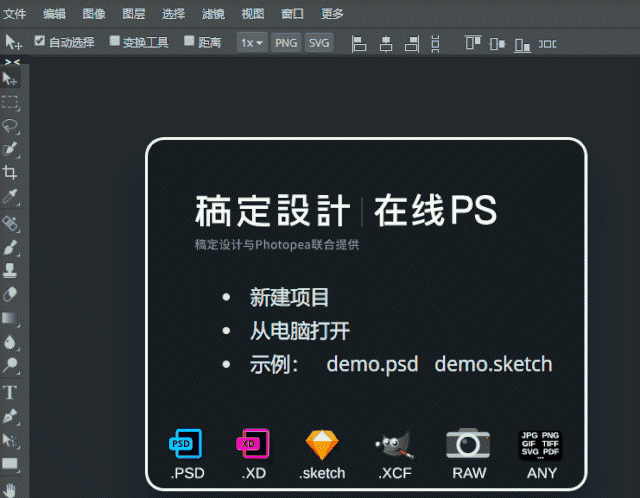
Task: Click the ANY formats icon
Action: (x=540, y=445)
